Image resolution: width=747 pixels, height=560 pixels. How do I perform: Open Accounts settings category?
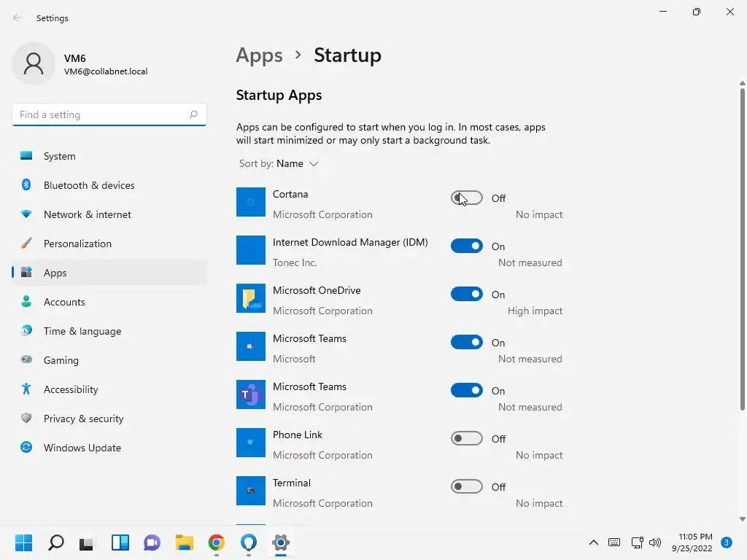coord(109,302)
